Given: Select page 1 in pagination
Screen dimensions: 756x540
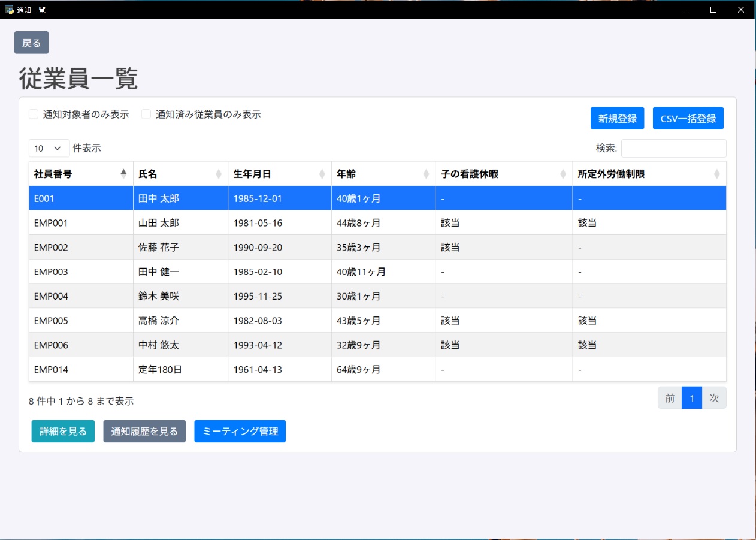Looking at the screenshot, I should pos(692,398).
